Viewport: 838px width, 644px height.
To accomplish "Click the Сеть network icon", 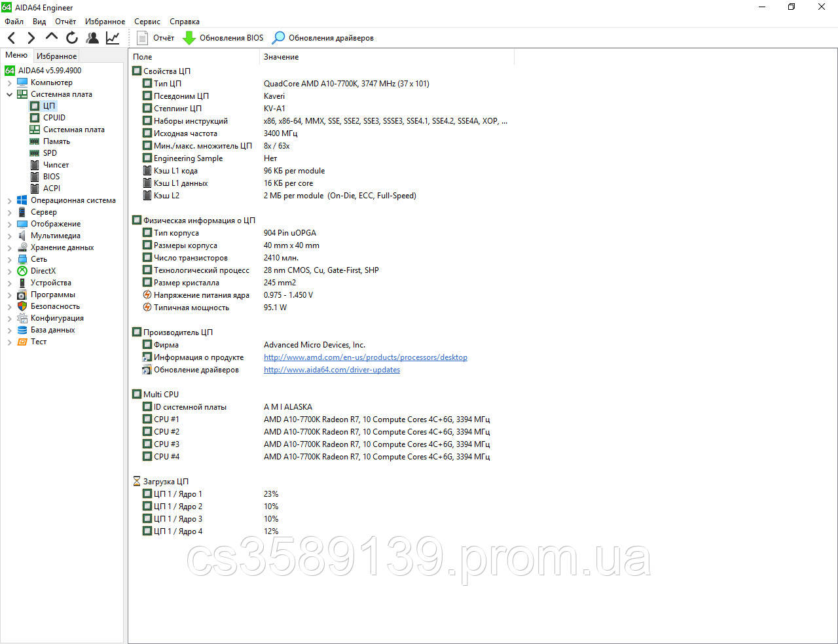I will pyautogui.click(x=22, y=259).
